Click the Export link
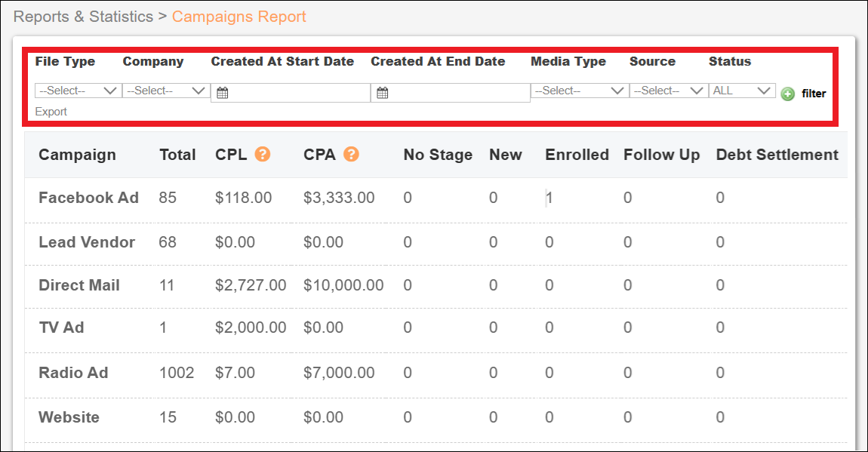 tap(51, 112)
